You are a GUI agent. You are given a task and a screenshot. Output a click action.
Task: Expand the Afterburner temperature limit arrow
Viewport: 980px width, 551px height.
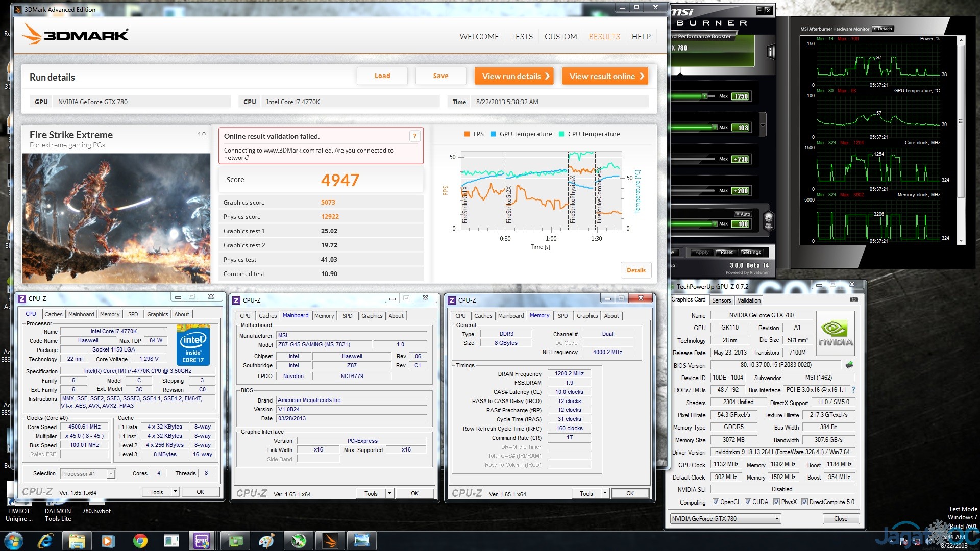pos(763,125)
